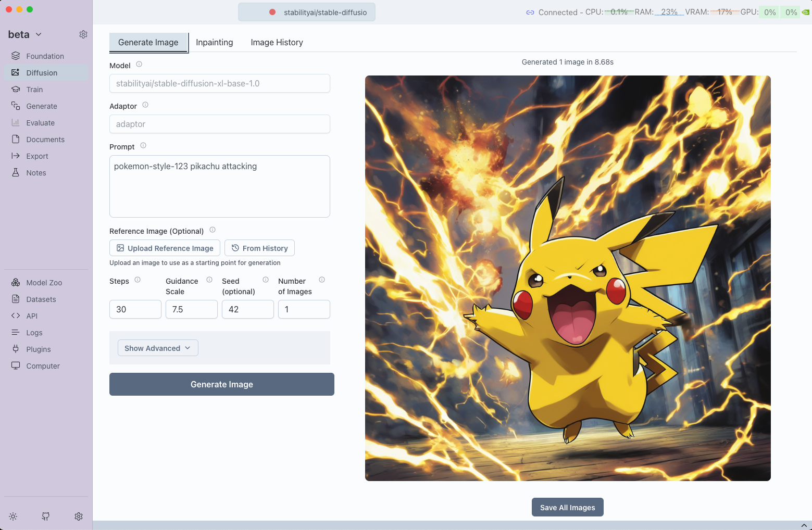Screen dimensions: 812x530
Task: Click the gear icon next to beta
Action: (83, 34)
